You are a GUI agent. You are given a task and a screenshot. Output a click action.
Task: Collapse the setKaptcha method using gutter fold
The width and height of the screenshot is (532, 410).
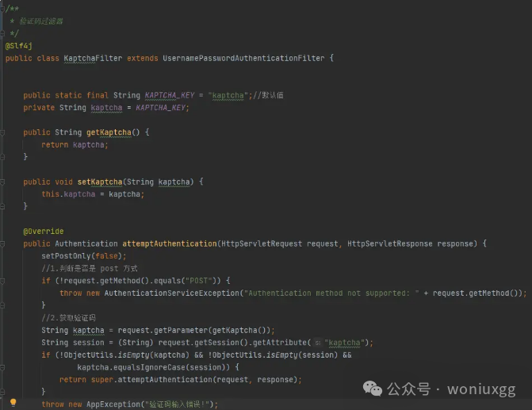(2, 182)
